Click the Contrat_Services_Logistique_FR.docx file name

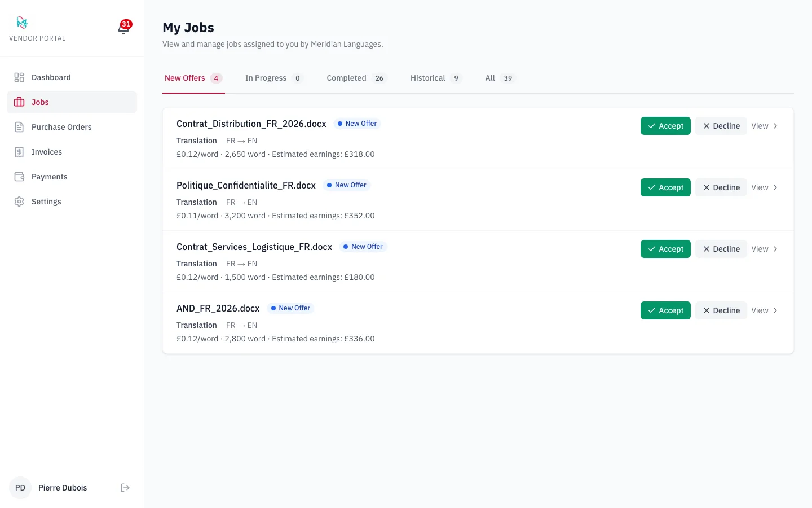(254, 247)
